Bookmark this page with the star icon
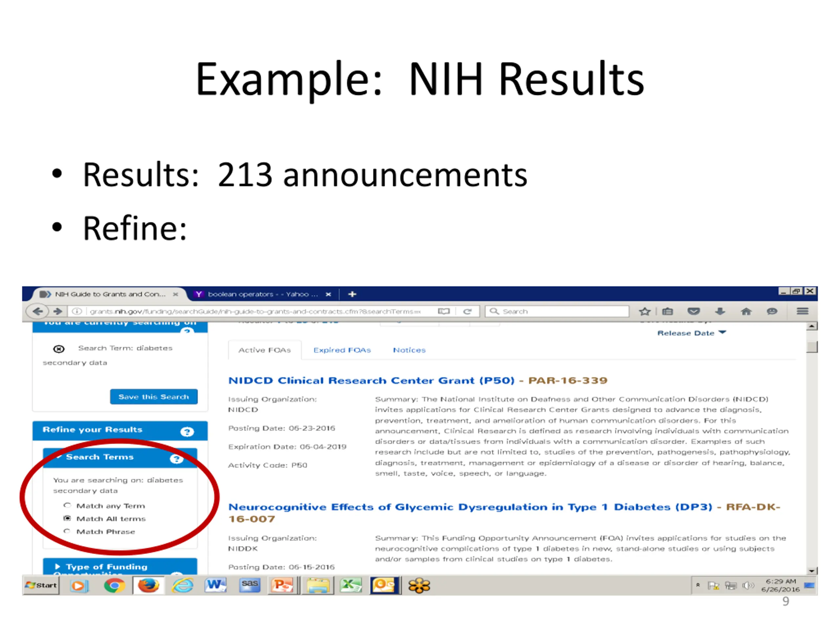The width and height of the screenshot is (840, 630). click(x=644, y=311)
